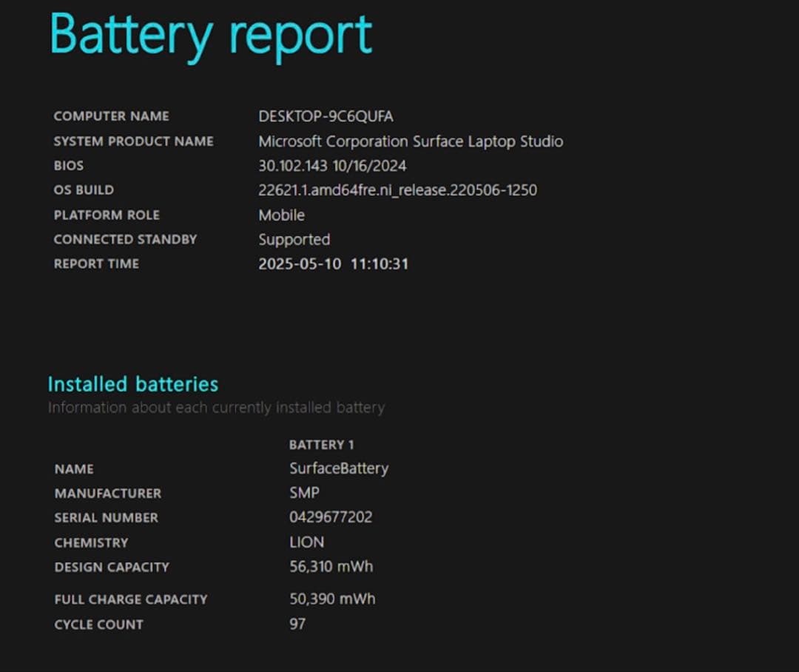This screenshot has width=799, height=672.
Task: Click the SurfaceBattery name value
Action: coord(339,468)
